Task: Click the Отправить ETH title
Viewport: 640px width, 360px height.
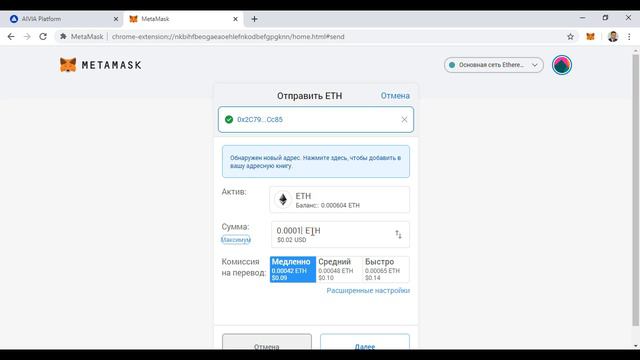Action: (x=309, y=96)
